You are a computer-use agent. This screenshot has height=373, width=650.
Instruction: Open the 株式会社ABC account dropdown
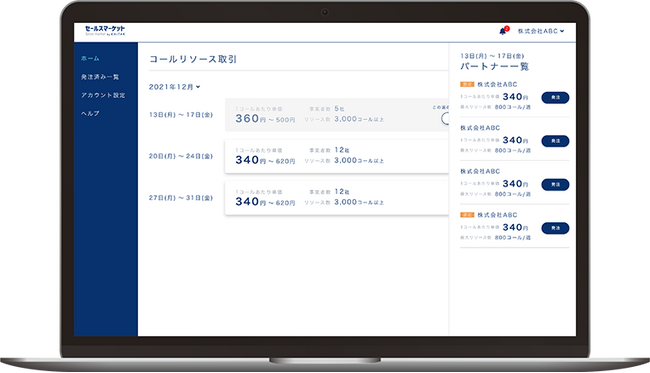pyautogui.click(x=541, y=31)
